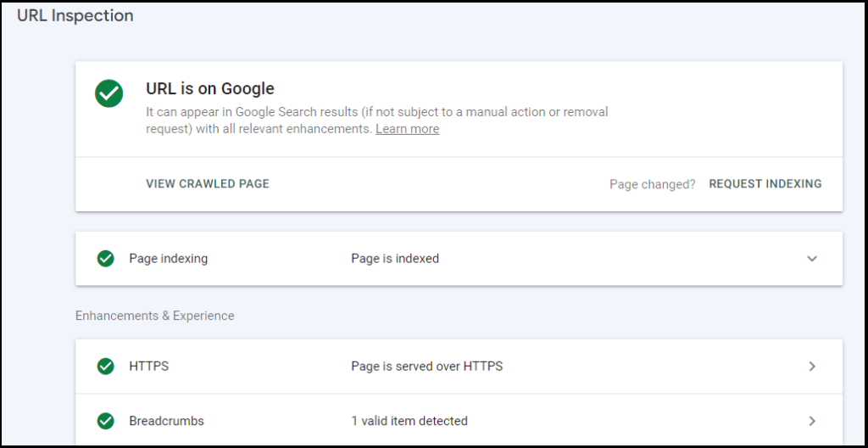Click the large green checkmark beside URL is on Google
This screenshot has width=868, height=448.
pyautogui.click(x=108, y=93)
